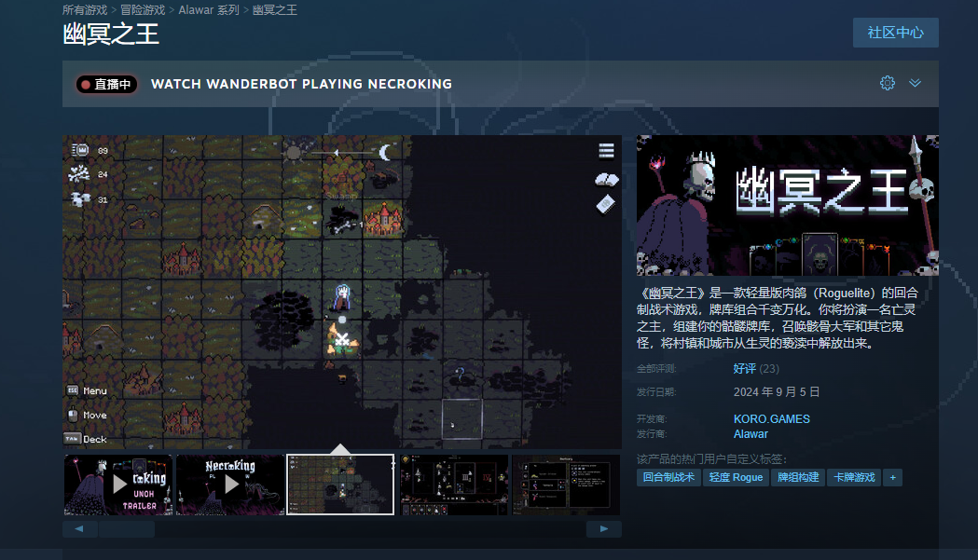The width and height of the screenshot is (978, 560).
Task: Open the KORO.GAMES developer page
Action: [x=771, y=418]
